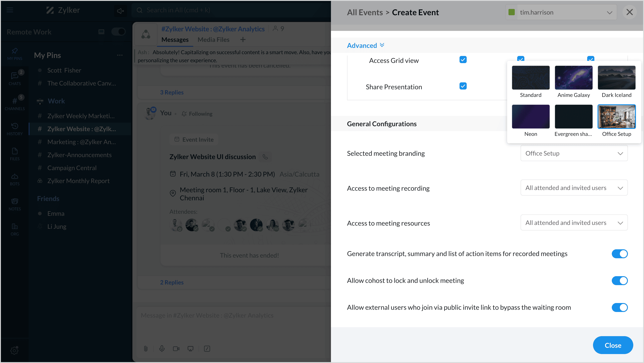The image size is (644, 363).
Task: Click the add tab plus icon
Action: [x=243, y=40]
